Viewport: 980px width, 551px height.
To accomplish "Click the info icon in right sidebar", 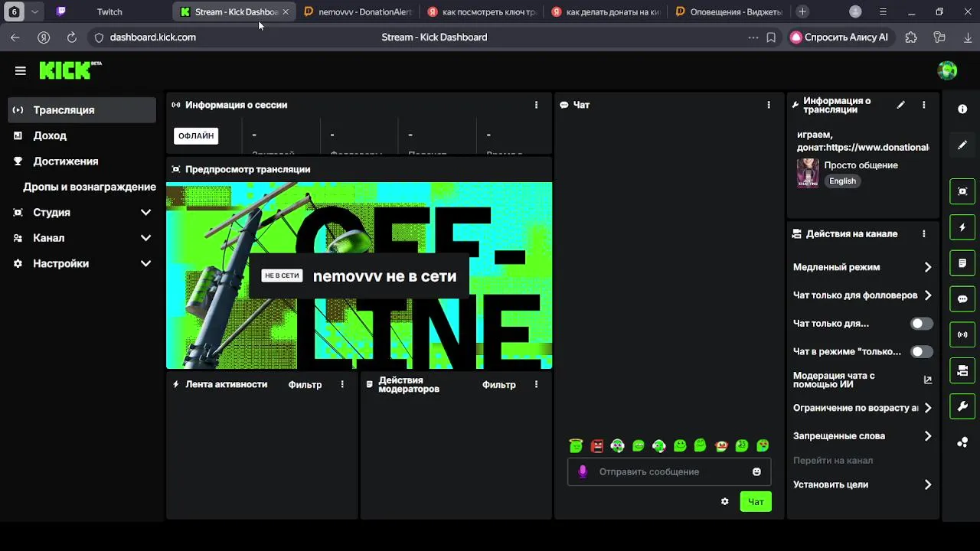I will tap(962, 109).
